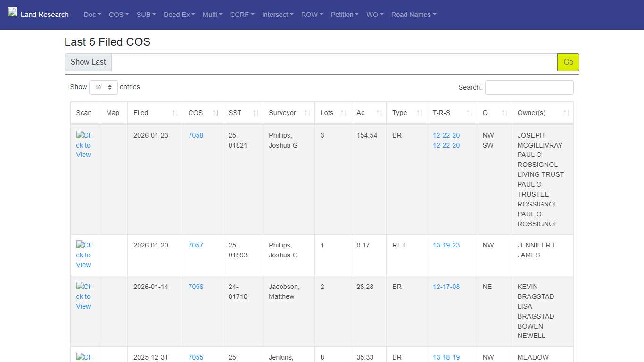Expand the Deed Ex dropdown menu
Image resolution: width=644 pixels, height=362 pixels.
[x=179, y=15]
